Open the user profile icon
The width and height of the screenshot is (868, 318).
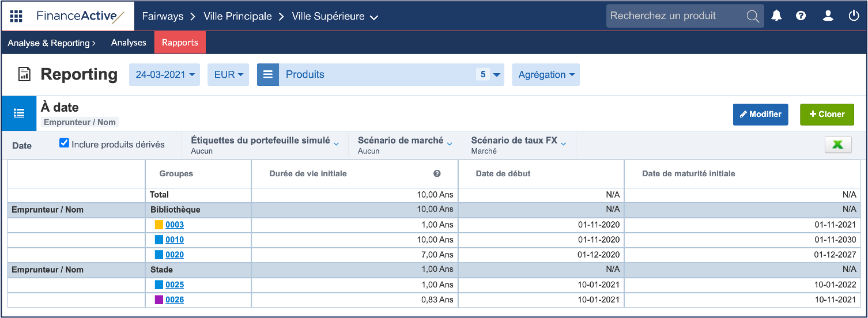828,16
